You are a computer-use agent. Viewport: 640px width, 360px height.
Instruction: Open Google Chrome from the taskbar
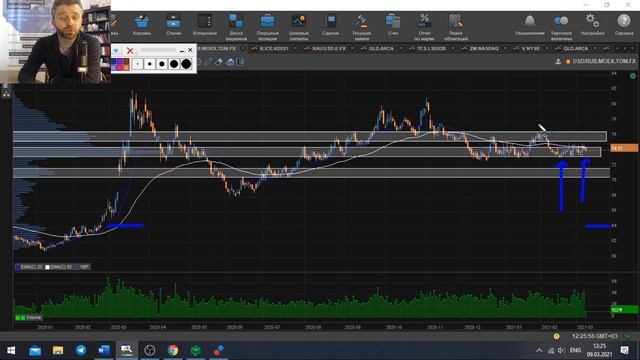click(173, 350)
